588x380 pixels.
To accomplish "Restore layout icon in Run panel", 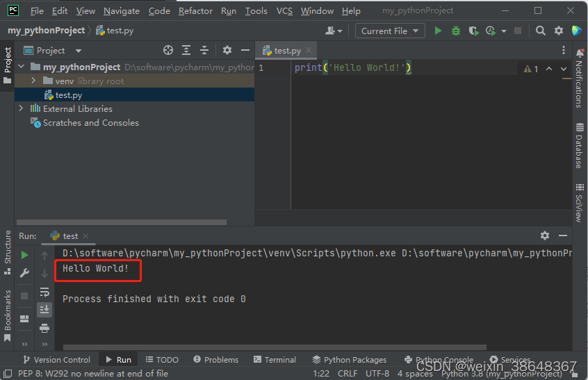I will pos(24,319).
